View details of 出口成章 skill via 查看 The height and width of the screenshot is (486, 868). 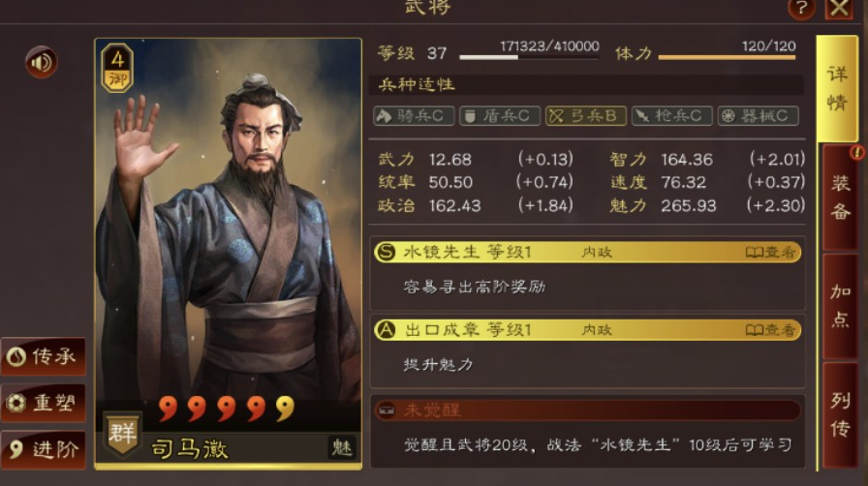tap(770, 330)
